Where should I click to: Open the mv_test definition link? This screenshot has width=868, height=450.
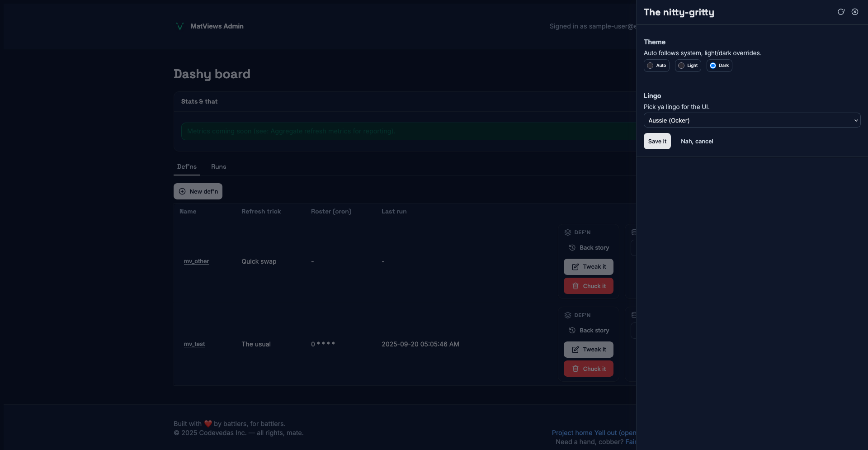coord(194,344)
